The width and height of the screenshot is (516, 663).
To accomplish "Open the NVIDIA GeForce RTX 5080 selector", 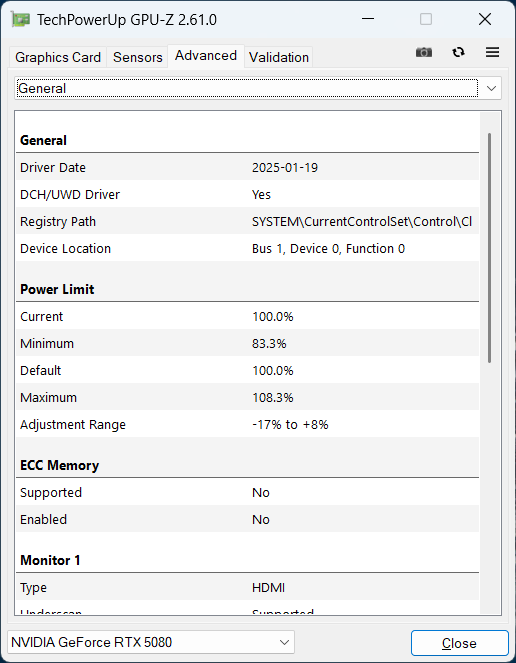I will point(151,642).
